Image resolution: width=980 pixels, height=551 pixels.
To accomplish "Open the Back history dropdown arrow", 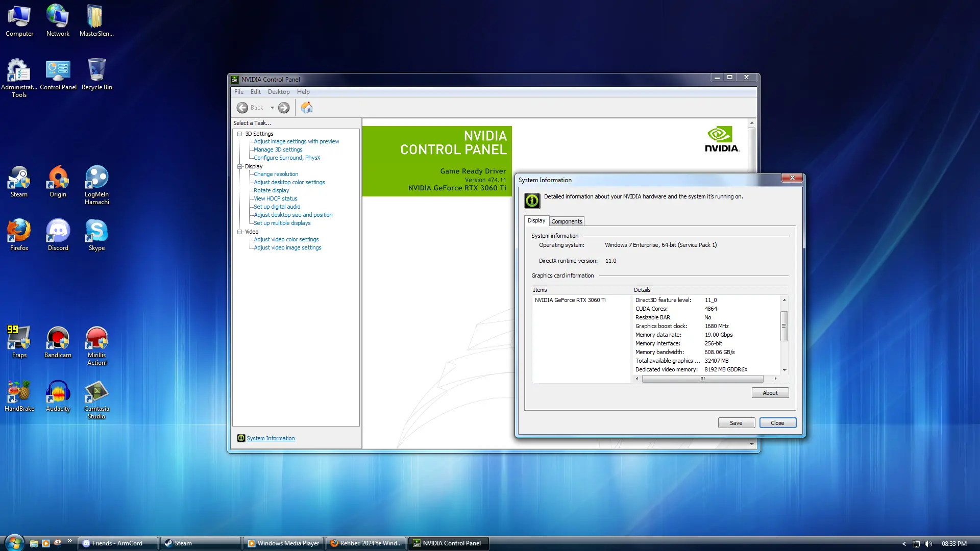I will pos(272,108).
